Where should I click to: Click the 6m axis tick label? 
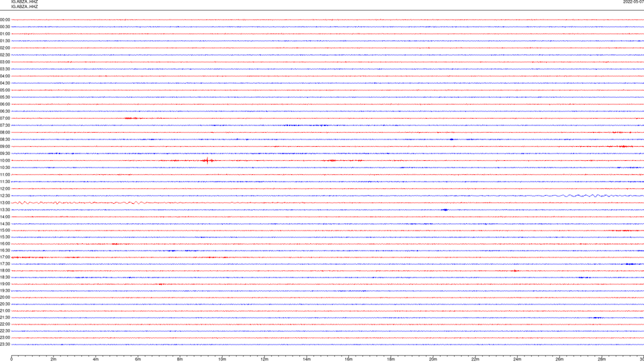[138, 359]
